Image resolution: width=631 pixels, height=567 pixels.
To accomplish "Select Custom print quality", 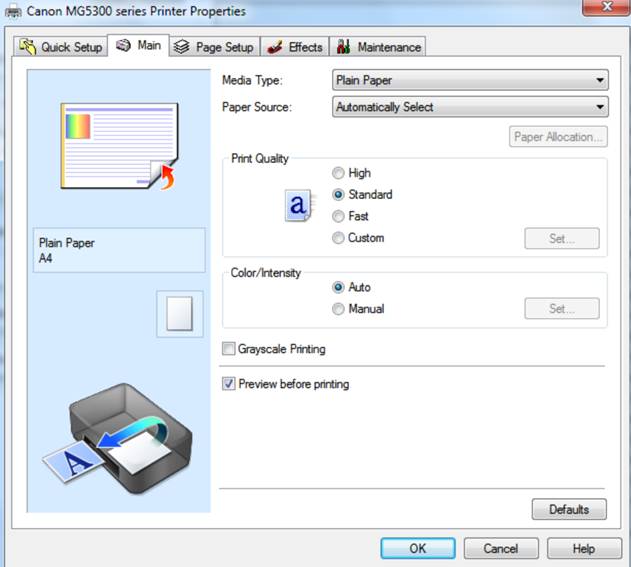I will click(358, 238).
